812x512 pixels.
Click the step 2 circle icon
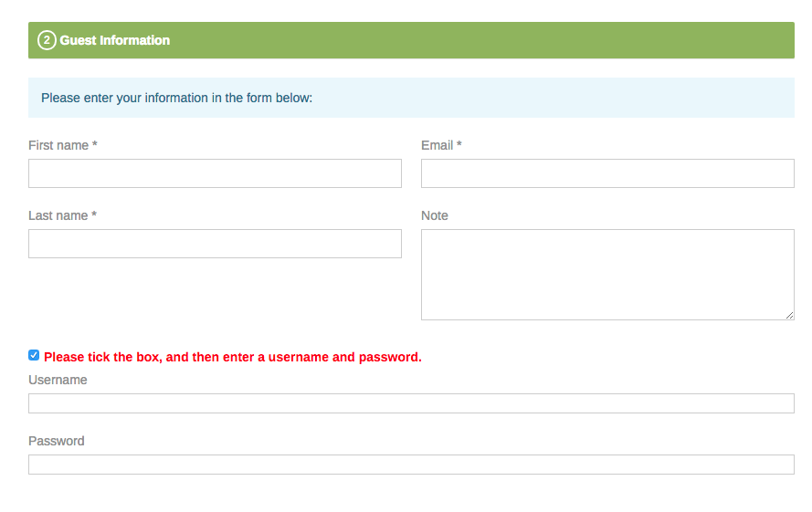click(47, 40)
